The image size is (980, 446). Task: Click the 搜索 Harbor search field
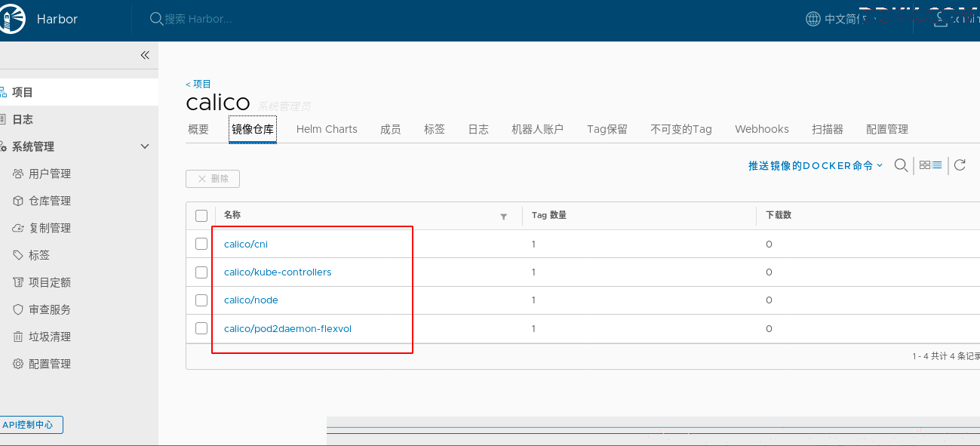pos(198,19)
